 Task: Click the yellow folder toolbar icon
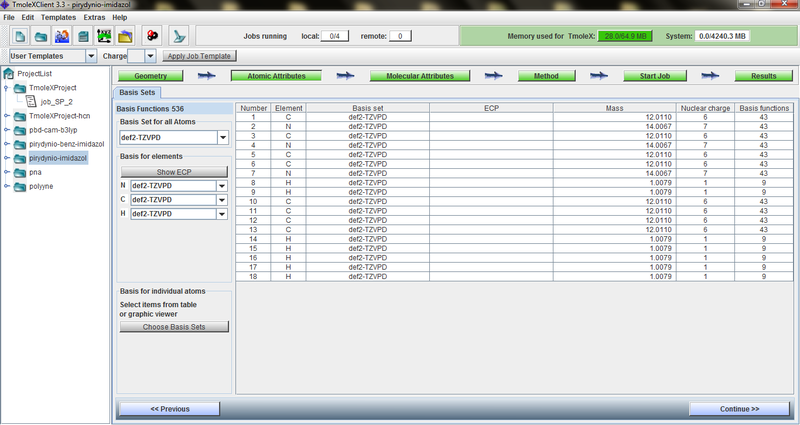tap(125, 36)
